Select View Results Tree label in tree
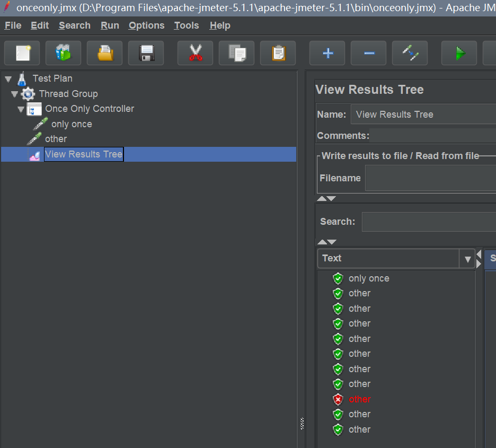 pyautogui.click(x=84, y=154)
